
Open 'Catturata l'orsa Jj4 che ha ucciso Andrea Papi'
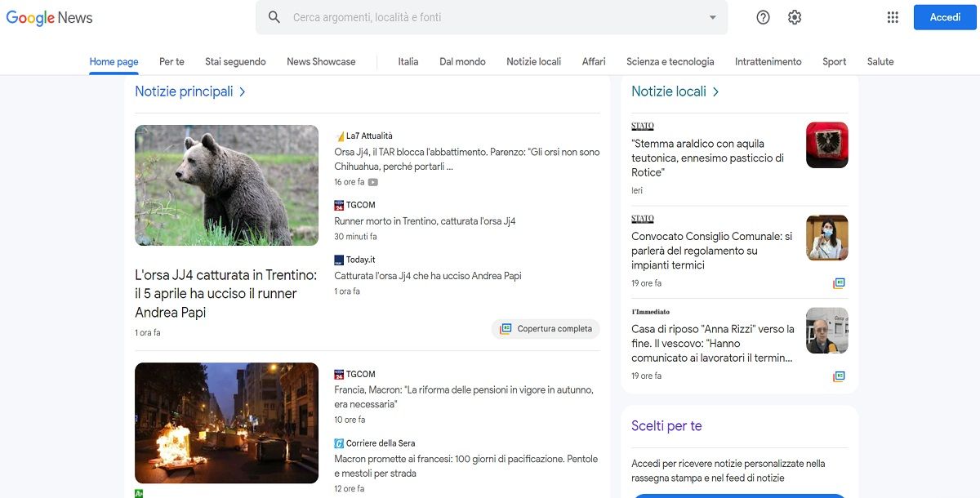(428, 276)
